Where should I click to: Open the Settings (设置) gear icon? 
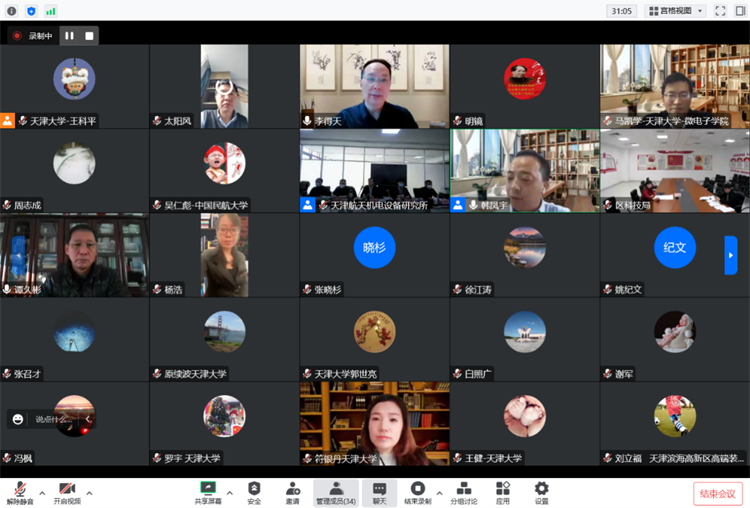click(x=541, y=490)
